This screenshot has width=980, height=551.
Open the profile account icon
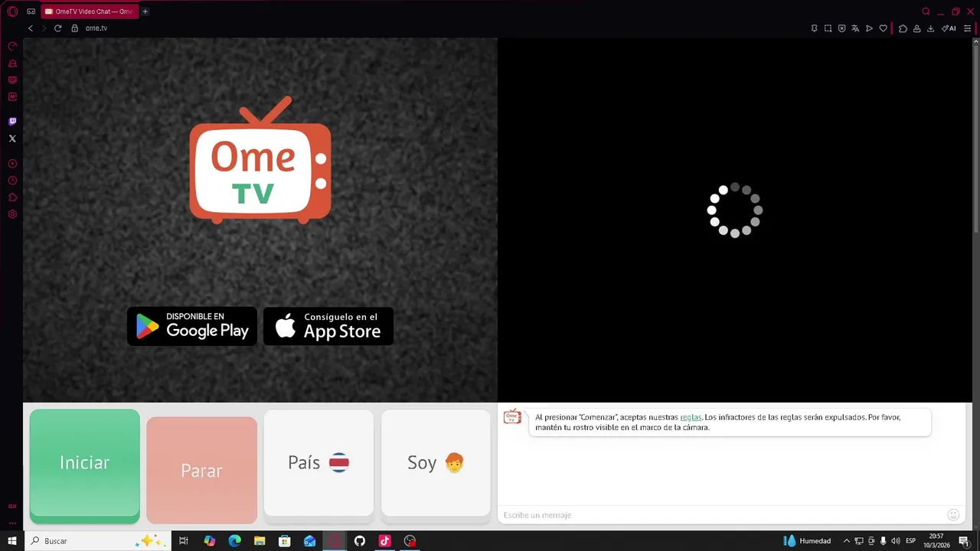tap(916, 28)
